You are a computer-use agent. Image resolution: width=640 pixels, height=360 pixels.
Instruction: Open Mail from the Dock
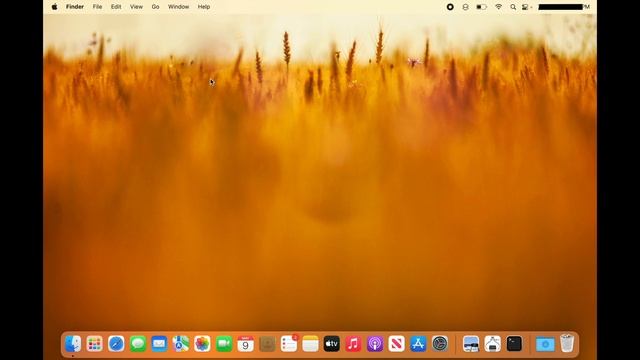(159, 344)
